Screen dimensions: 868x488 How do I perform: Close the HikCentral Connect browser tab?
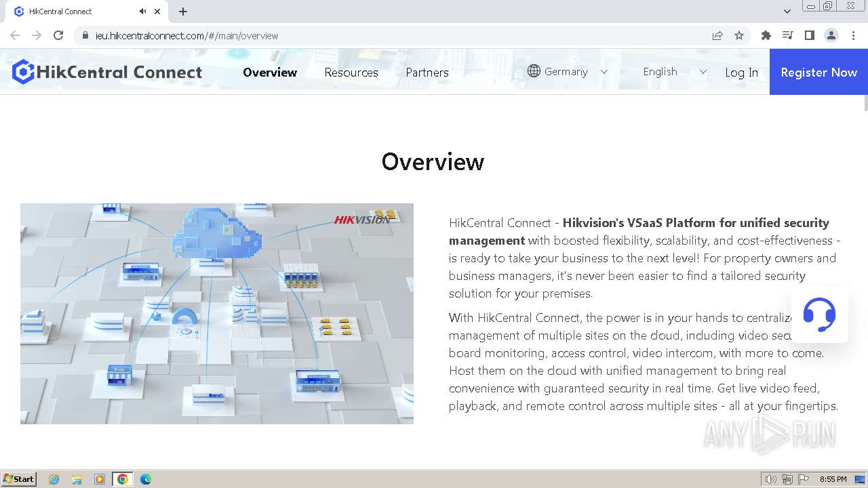click(x=157, y=12)
